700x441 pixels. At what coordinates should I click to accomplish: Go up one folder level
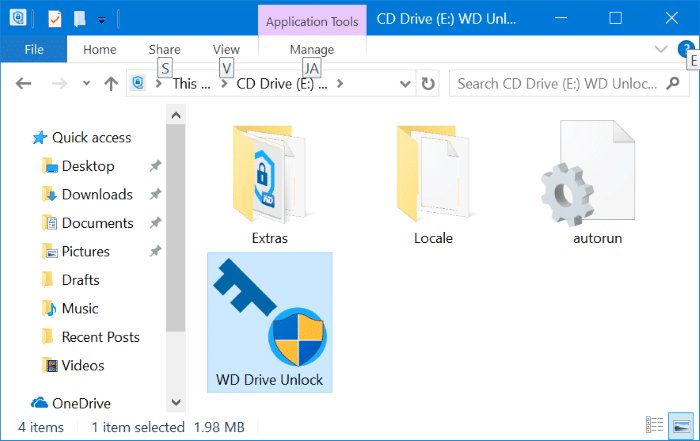[x=111, y=83]
